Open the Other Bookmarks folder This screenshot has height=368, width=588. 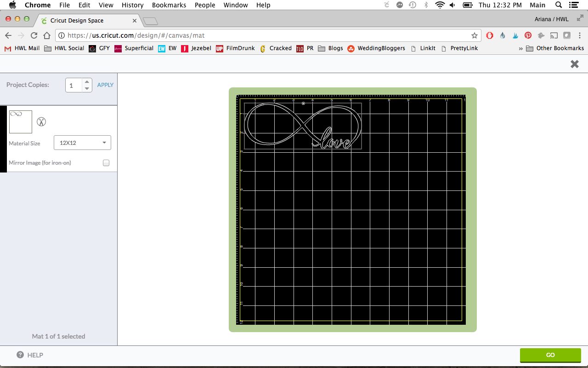tap(555, 48)
